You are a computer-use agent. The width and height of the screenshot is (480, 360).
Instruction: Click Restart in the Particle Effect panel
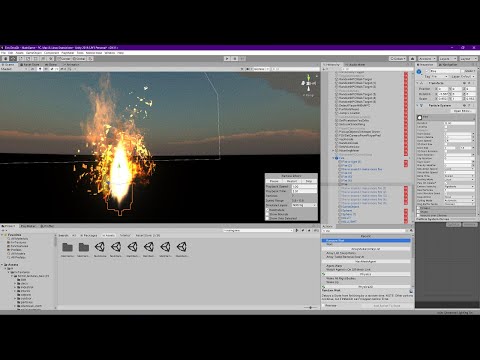pos(292,181)
